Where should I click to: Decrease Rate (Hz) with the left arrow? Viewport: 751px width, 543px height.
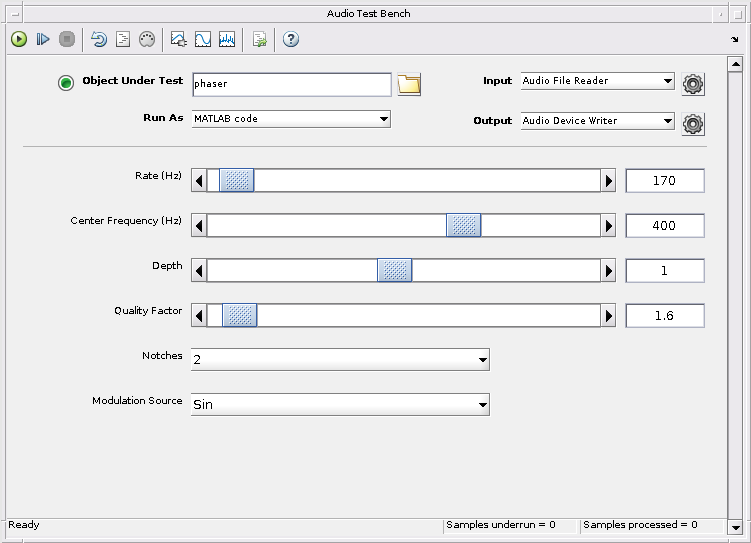(x=199, y=181)
